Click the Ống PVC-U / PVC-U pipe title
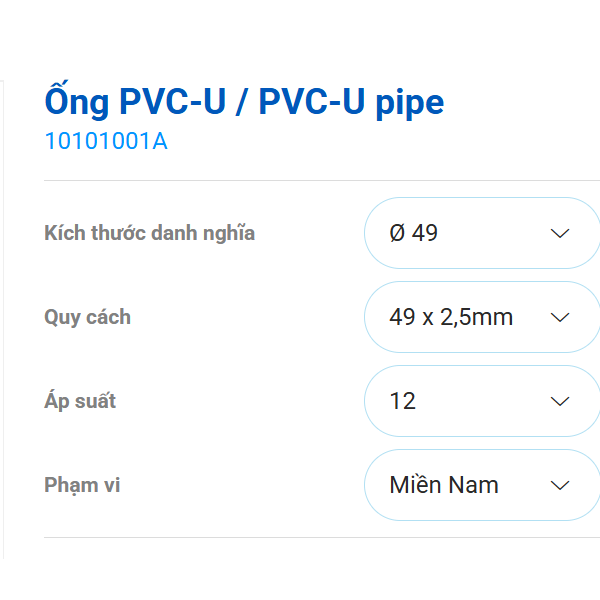This screenshot has width=600, height=600. tap(244, 102)
